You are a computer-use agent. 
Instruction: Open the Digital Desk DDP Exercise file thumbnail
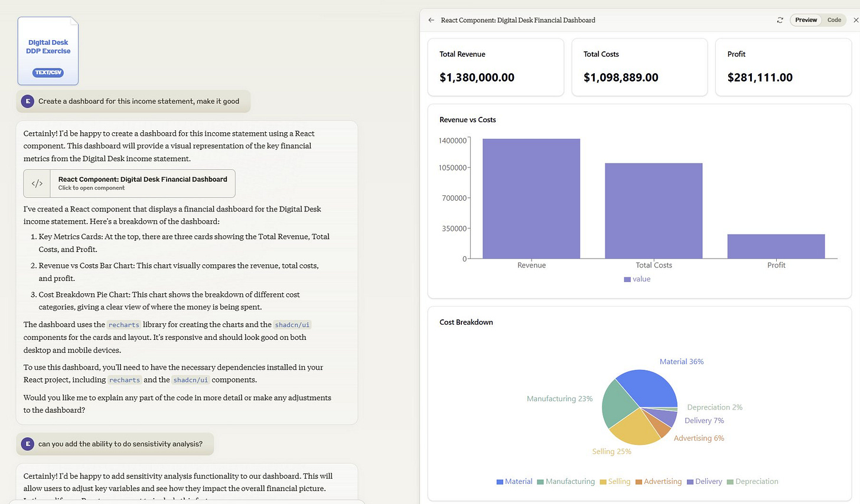click(x=48, y=51)
